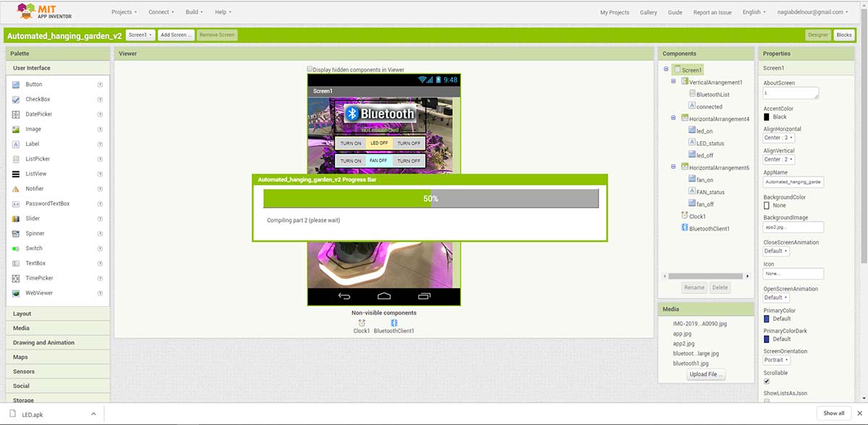Select the Image component icon in Palette

coord(17,129)
